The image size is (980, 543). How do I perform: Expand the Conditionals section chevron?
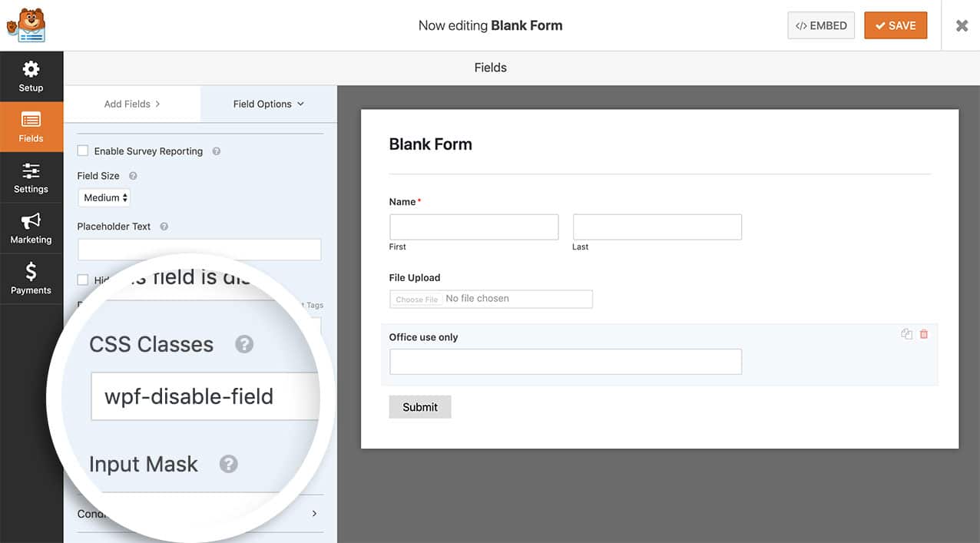click(x=315, y=513)
